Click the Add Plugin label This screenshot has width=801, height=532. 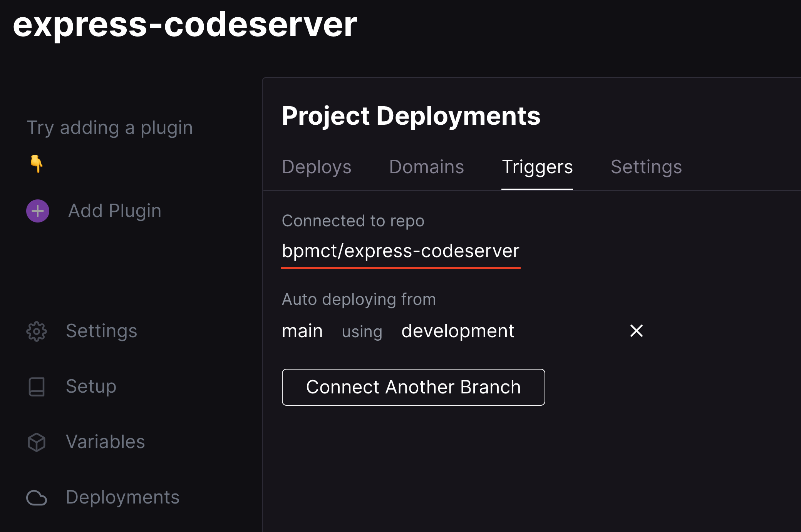pyautogui.click(x=114, y=211)
